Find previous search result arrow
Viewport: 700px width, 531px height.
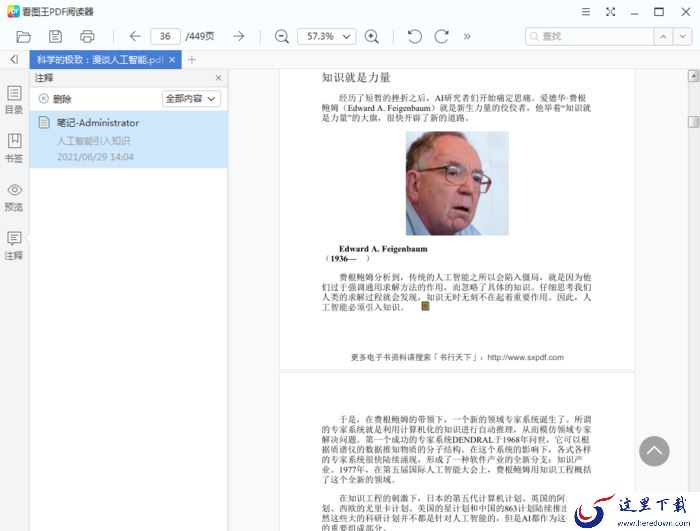pos(663,36)
